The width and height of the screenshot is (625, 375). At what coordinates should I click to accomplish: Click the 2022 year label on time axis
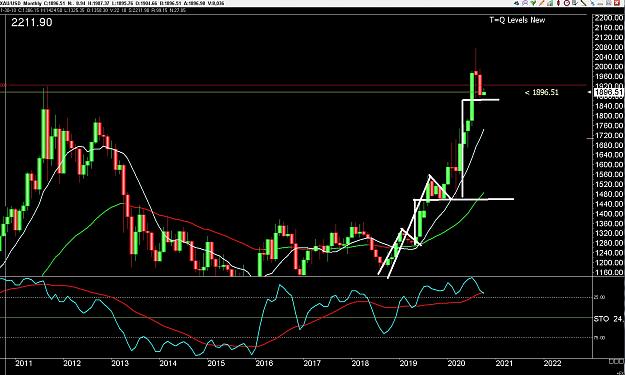coord(552,363)
